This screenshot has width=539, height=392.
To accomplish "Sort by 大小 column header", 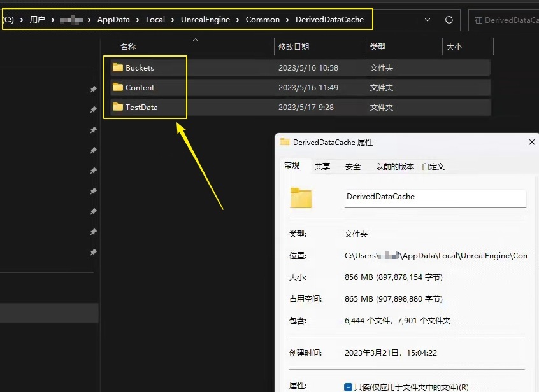I will (x=454, y=46).
